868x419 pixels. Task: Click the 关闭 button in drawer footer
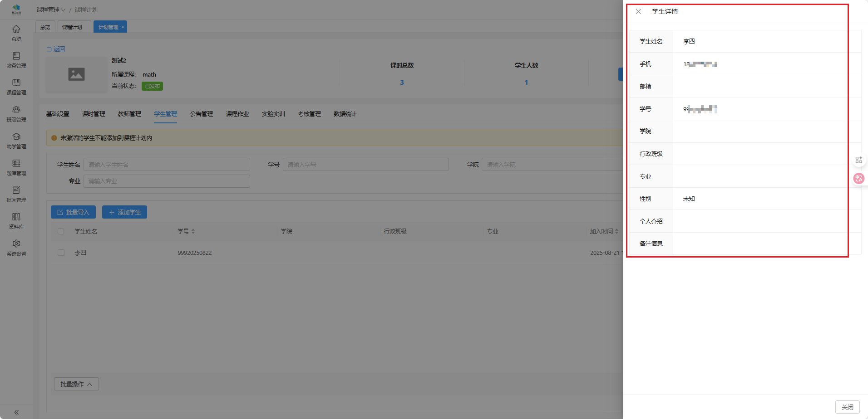pyautogui.click(x=847, y=407)
